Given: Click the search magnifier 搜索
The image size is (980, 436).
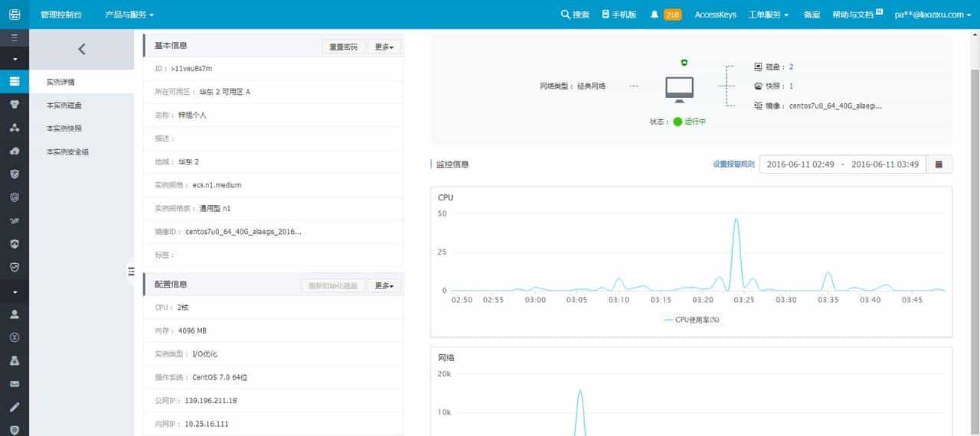Looking at the screenshot, I should (575, 15).
